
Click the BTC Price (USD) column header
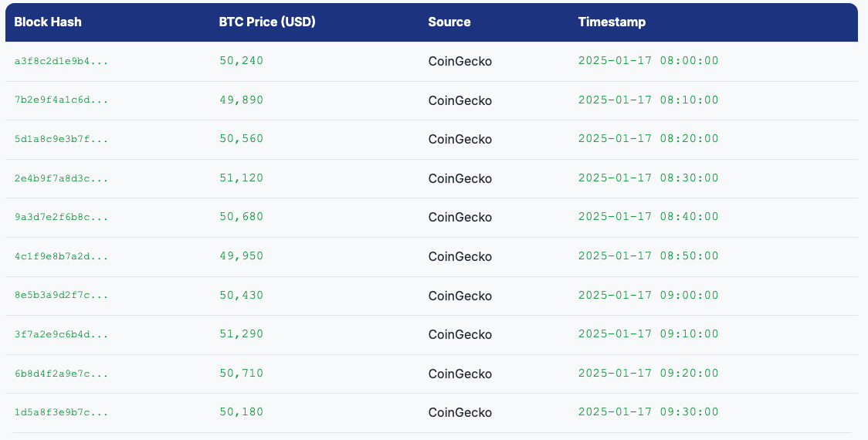click(267, 22)
